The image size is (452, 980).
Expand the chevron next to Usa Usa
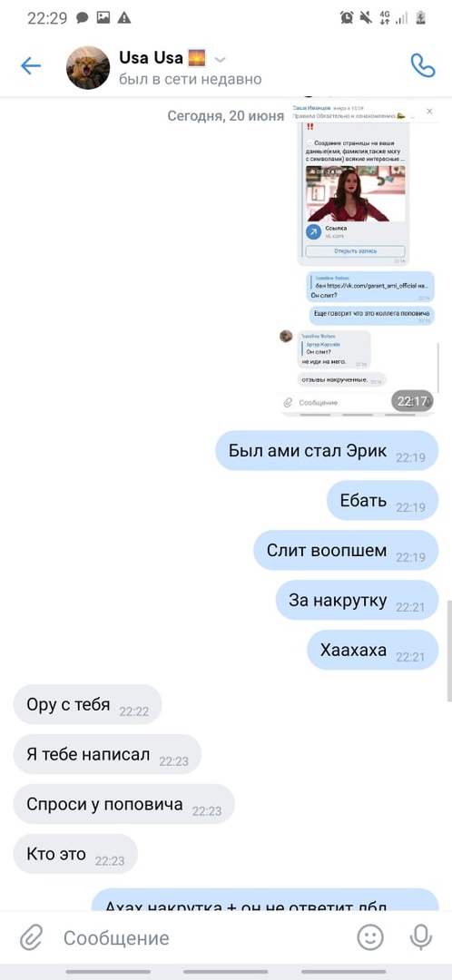[x=220, y=59]
